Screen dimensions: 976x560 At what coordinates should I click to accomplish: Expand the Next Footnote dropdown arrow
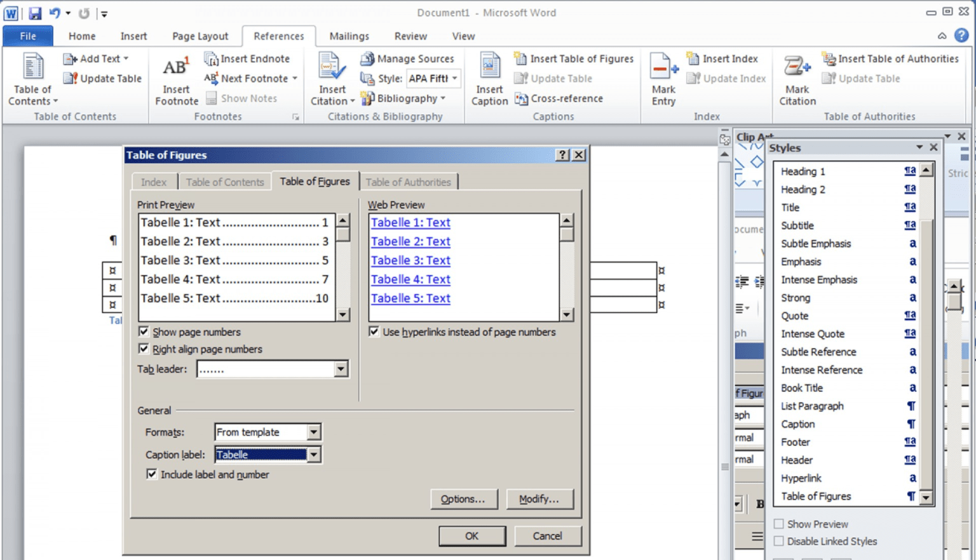pyautogui.click(x=295, y=78)
